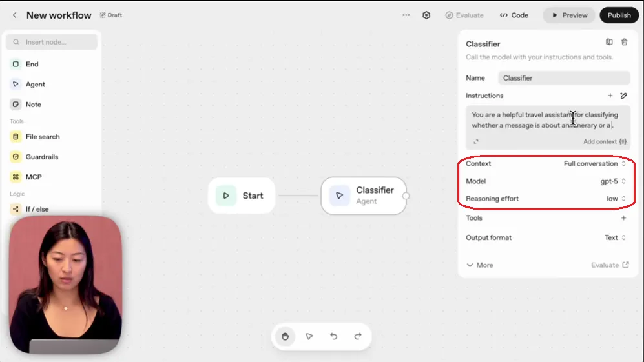Select the hand pan tool

pyautogui.click(x=285, y=337)
